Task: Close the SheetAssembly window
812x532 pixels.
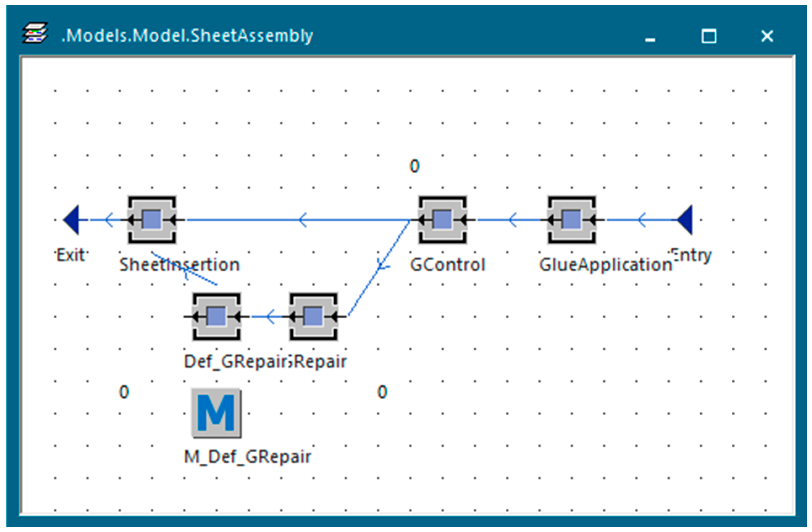Action: [x=767, y=36]
